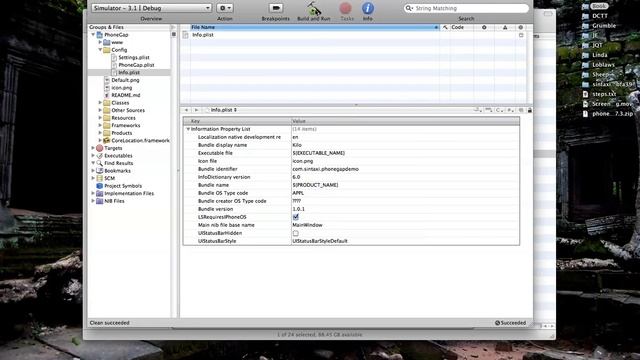The width and height of the screenshot is (640, 360).
Task: Select the Info.plist row in the file list
Action: (x=354, y=35)
